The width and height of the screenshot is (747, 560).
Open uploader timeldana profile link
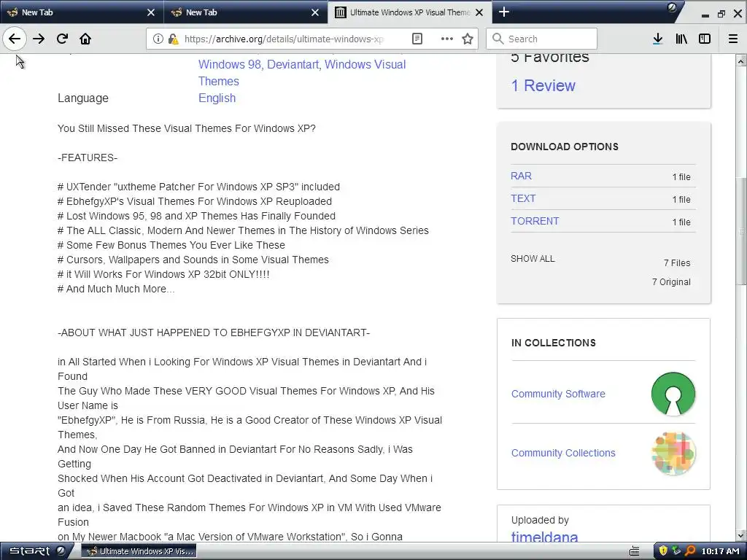click(x=544, y=537)
